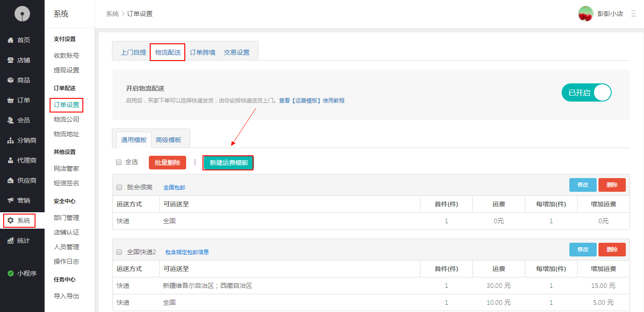Open the 店铺 store icon
Screen dimensions: 644x312
tap(10, 60)
